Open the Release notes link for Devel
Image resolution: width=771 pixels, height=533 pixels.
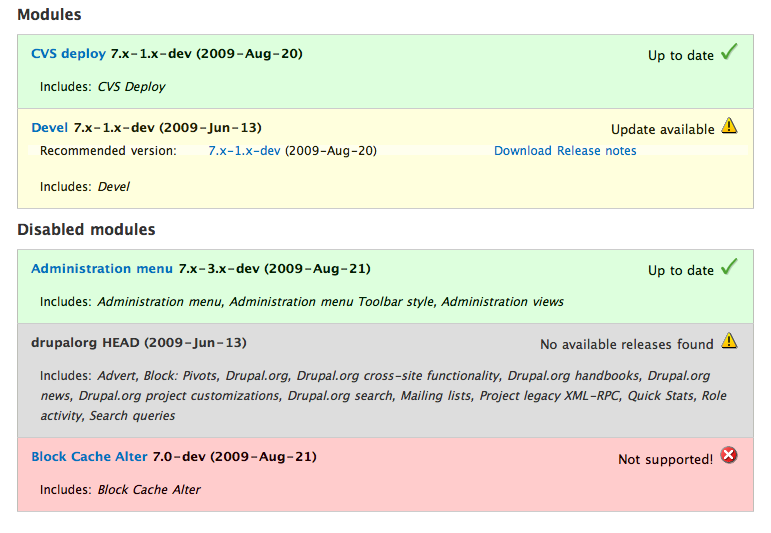[x=596, y=150]
